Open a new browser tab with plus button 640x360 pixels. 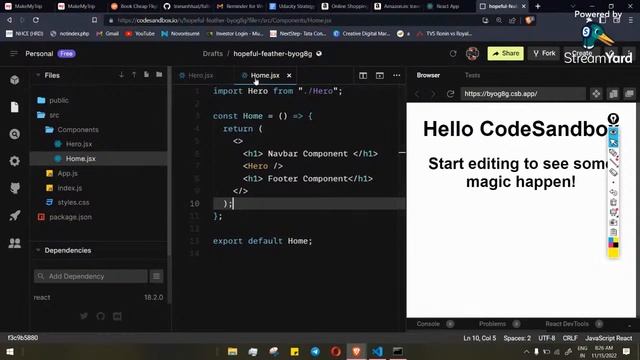(x=538, y=6)
